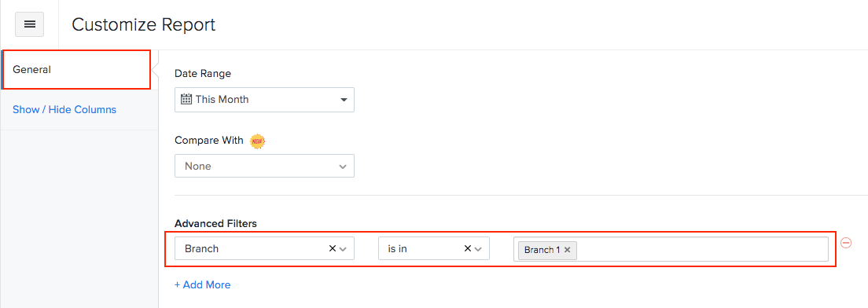Click the Branch 1 tag label
This screenshot has height=308, width=868.
542,250
